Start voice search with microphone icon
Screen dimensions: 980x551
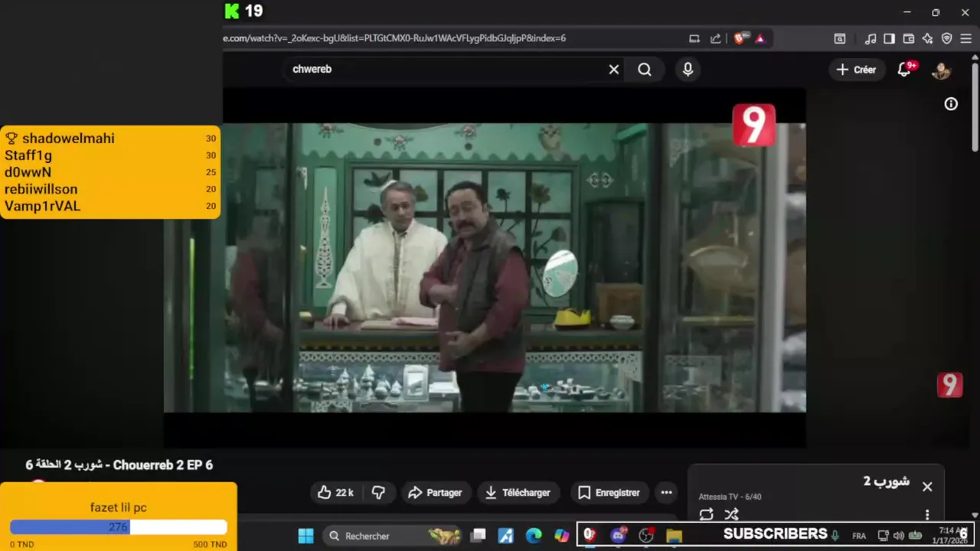point(688,70)
